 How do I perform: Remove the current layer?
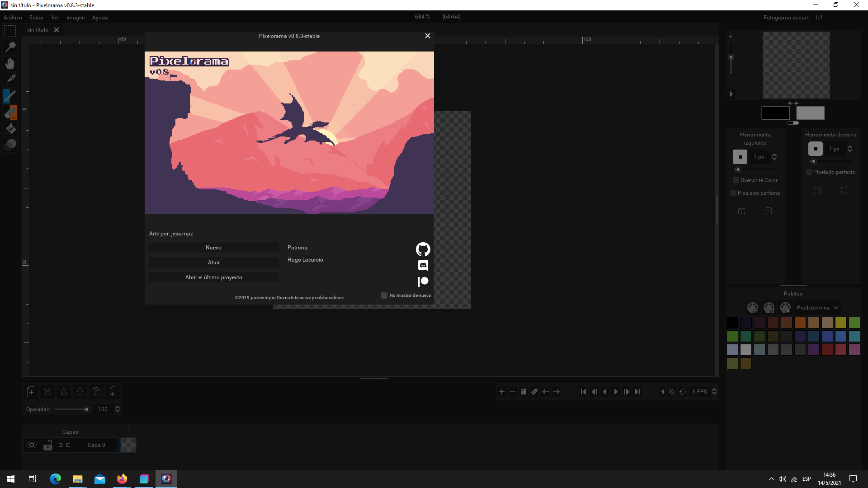[x=47, y=392]
